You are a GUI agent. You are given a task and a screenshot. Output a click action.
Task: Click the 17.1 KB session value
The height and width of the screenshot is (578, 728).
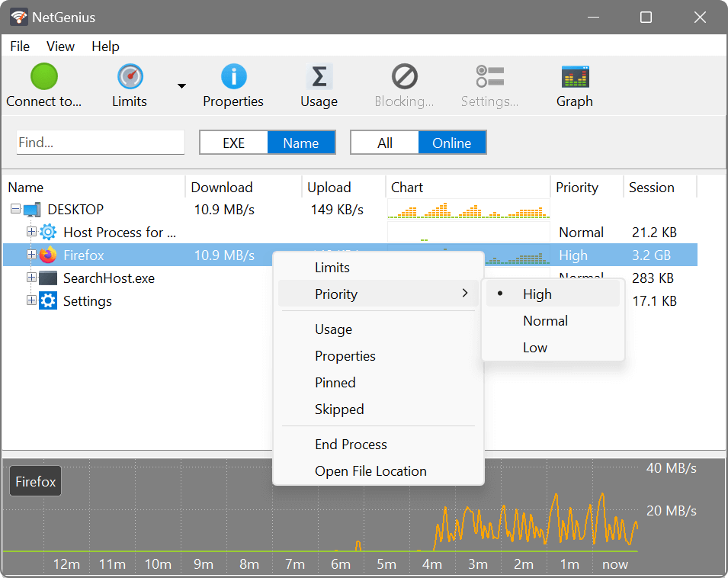tap(654, 301)
